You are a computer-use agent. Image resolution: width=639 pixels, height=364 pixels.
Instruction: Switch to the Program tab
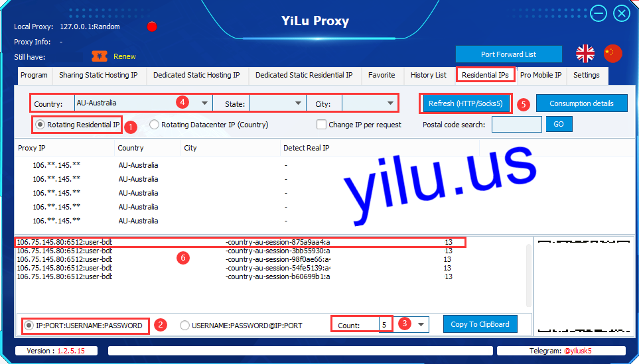click(x=34, y=76)
